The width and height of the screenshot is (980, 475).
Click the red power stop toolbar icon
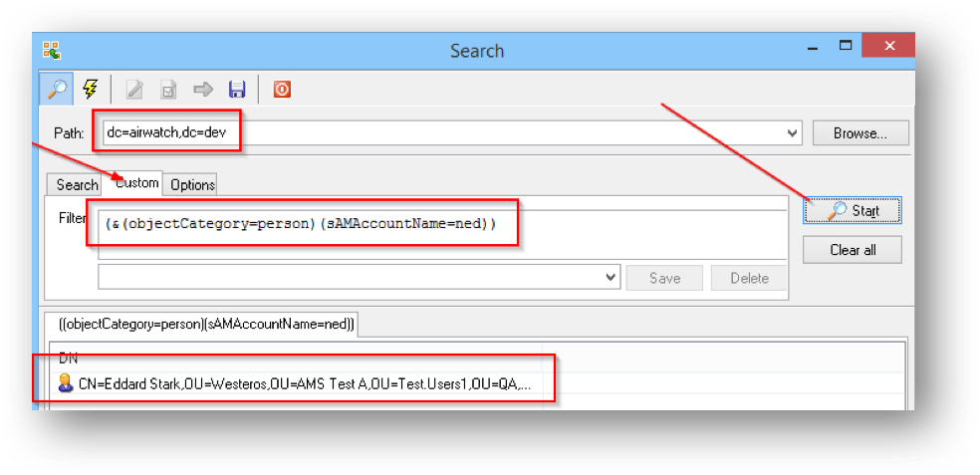point(282,90)
